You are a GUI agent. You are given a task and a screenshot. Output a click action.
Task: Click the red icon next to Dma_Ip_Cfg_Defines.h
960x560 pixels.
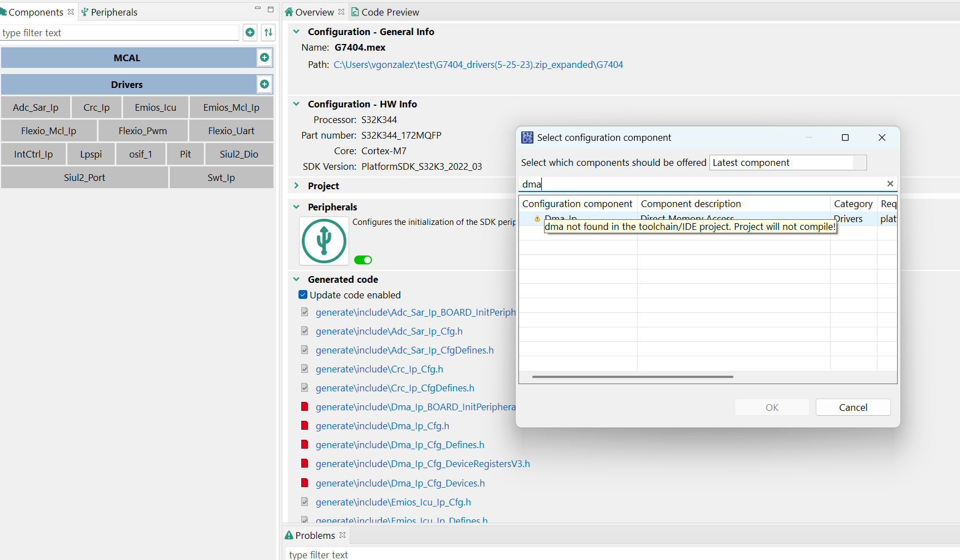[305, 444]
